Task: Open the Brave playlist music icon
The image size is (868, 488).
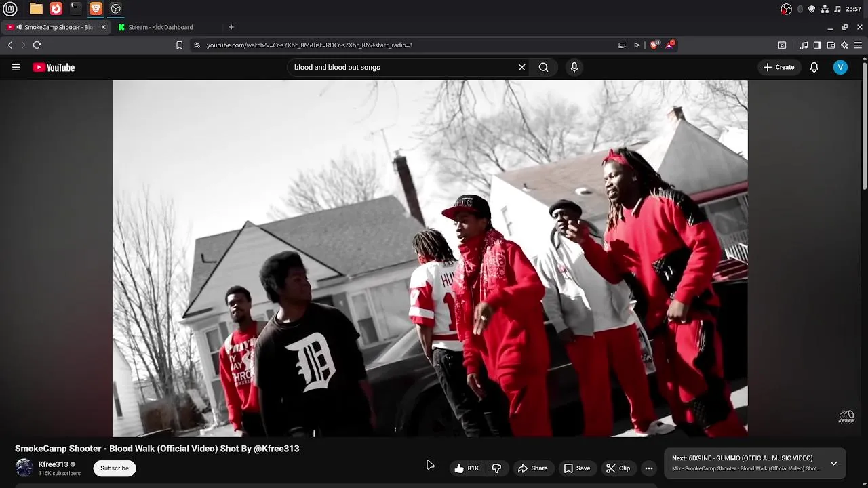Action: 804,45
